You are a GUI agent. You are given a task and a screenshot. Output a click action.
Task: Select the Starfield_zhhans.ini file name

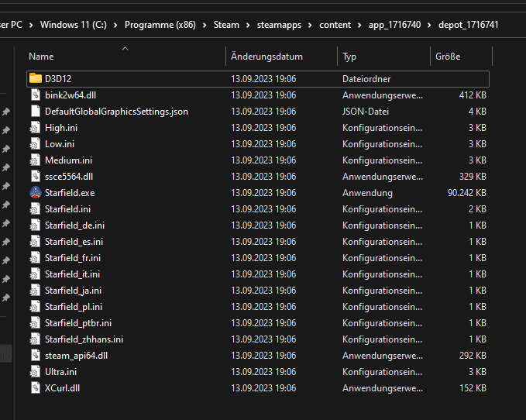pos(84,339)
